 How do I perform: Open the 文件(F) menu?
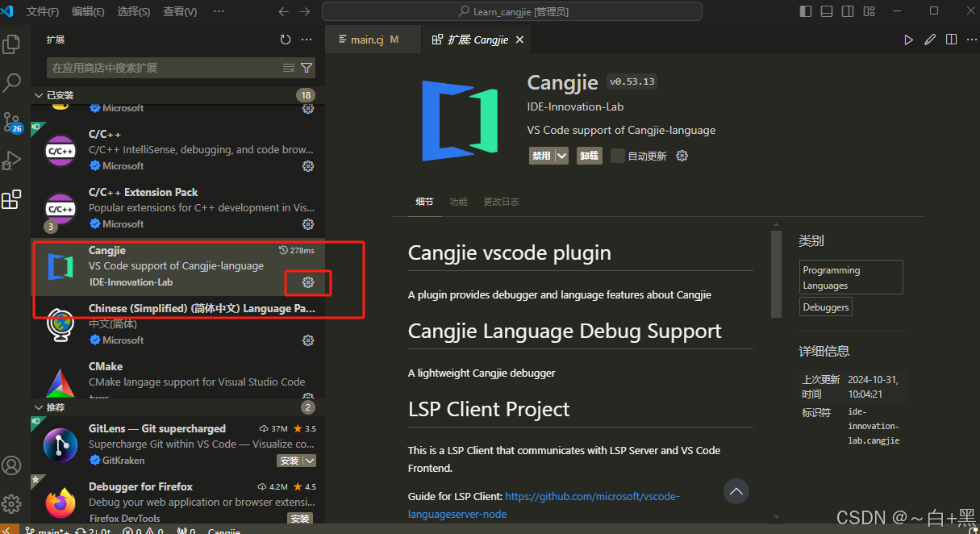[x=43, y=11]
